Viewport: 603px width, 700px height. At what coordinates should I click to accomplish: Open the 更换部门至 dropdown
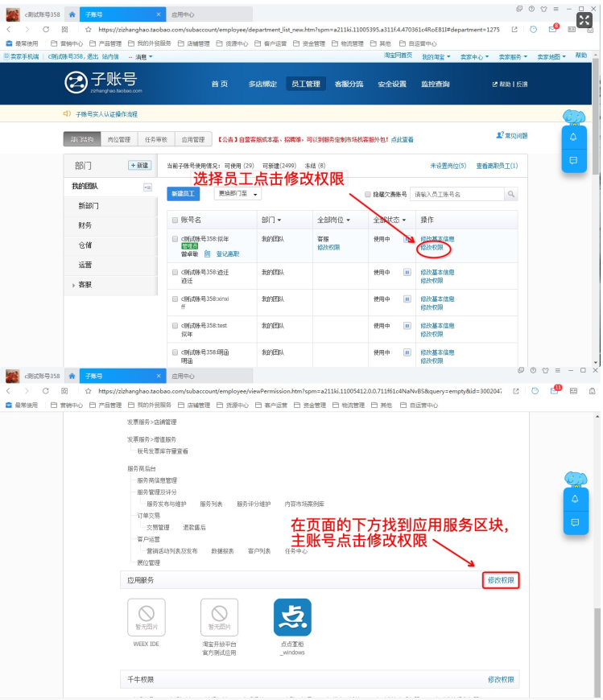(x=237, y=194)
